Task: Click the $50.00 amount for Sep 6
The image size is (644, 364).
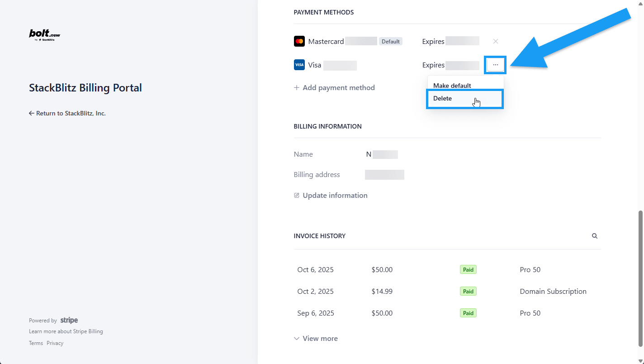Action: click(382, 313)
